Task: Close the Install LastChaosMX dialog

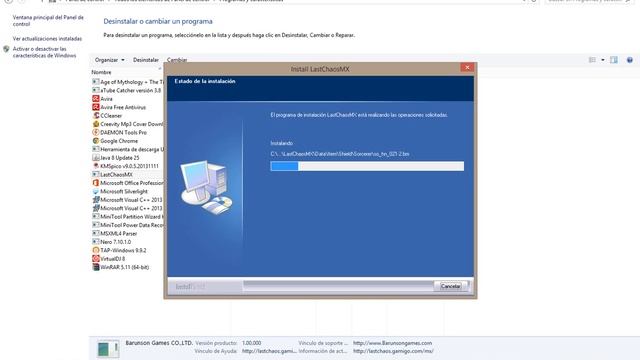Action: pyautogui.click(x=467, y=67)
